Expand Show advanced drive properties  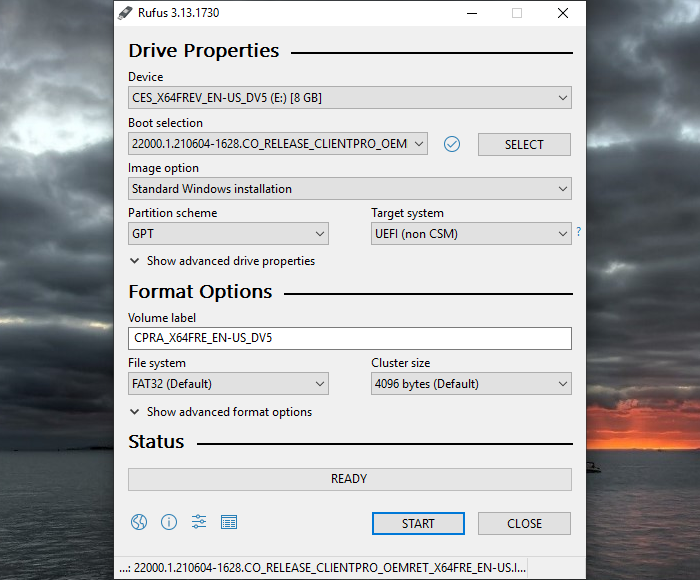pyautogui.click(x=222, y=261)
